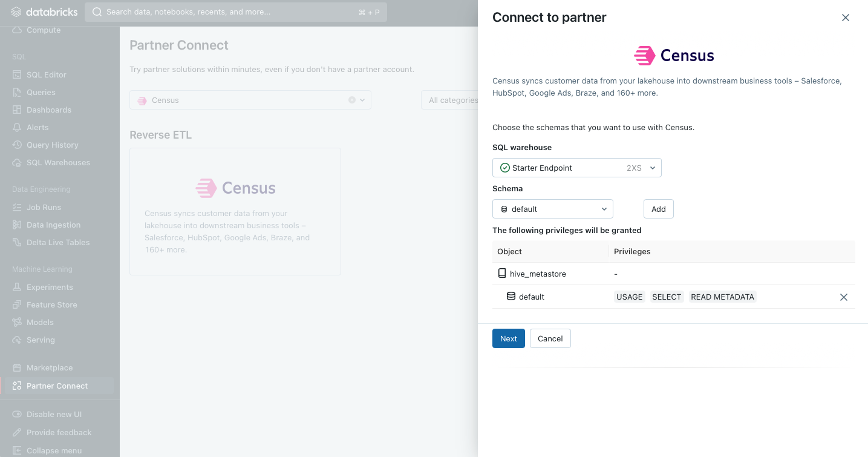Click the Query History clock icon

click(x=17, y=145)
